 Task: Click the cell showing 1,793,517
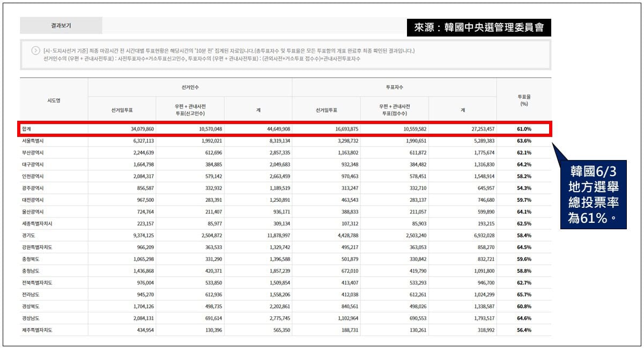[x=484, y=318]
